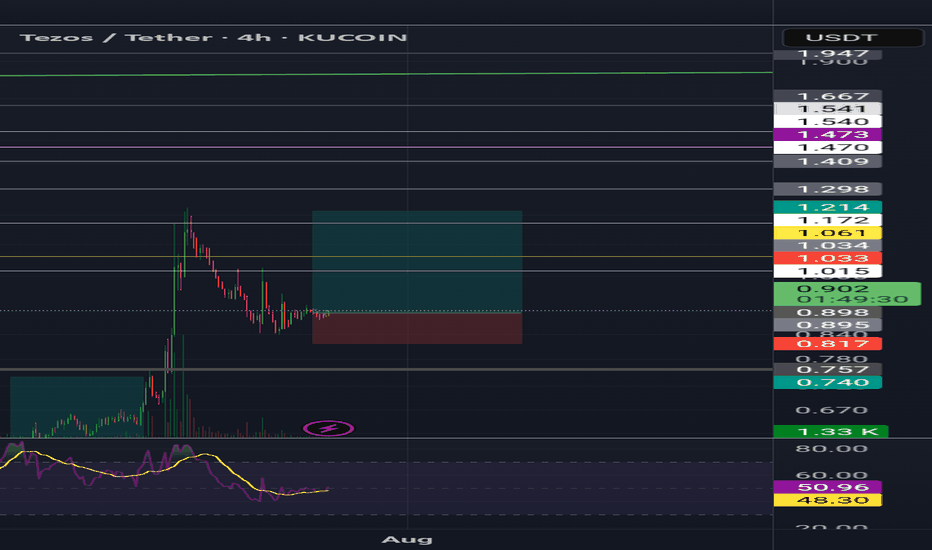This screenshot has height=550, width=932.
Task: Click the yellow 48.30 RSI average label
Action: 827,500
